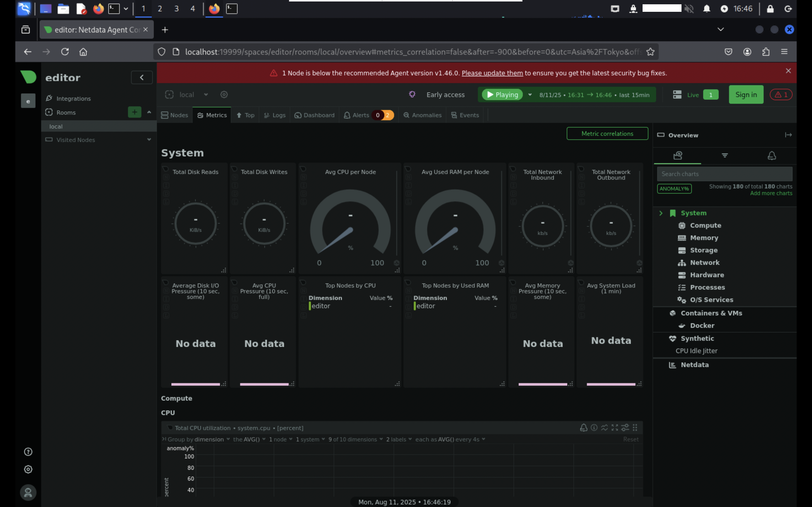Click the alert bell icon on CPU chart
Screen dimensions: 812x507
coord(583,428)
